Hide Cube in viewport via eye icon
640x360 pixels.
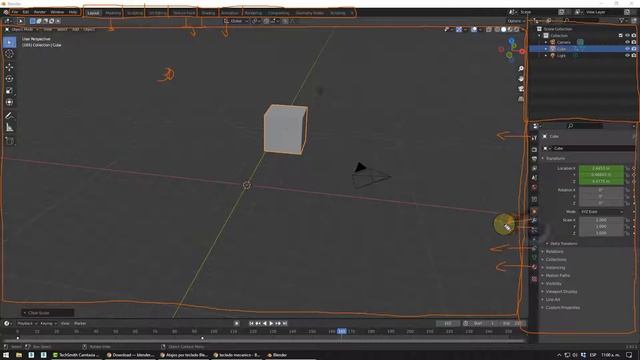(627, 49)
